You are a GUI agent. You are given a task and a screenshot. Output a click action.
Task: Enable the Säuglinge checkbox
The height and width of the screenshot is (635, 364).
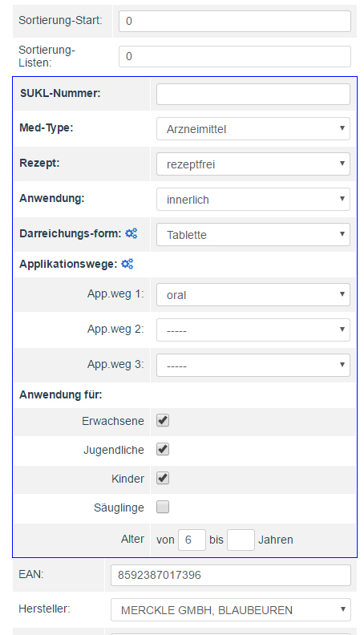tap(163, 507)
